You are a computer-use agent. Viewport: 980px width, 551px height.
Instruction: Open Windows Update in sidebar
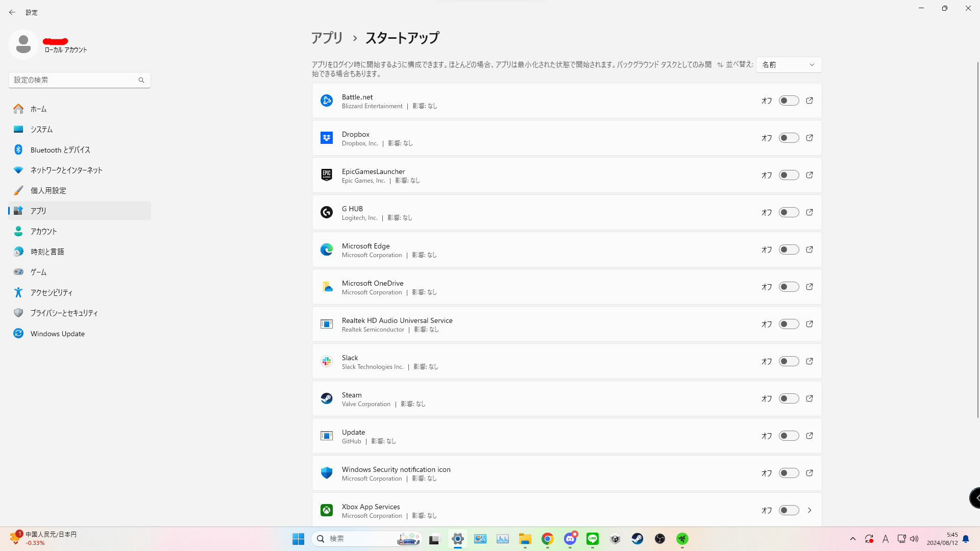tap(57, 334)
